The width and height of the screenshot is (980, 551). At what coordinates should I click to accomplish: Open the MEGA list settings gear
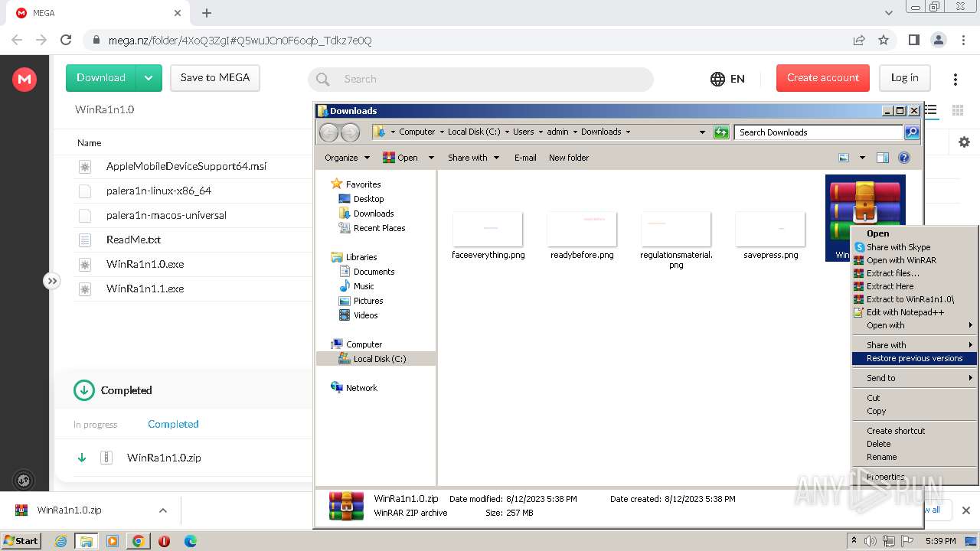pyautogui.click(x=964, y=142)
